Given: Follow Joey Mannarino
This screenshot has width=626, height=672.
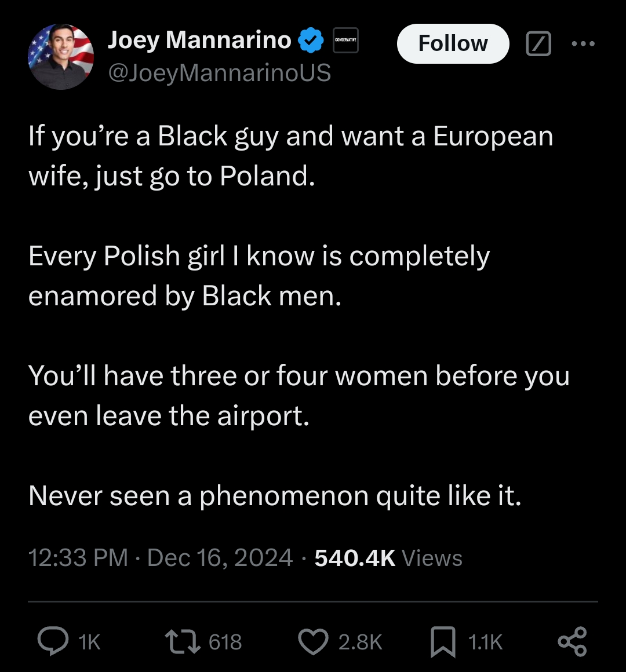Looking at the screenshot, I should 453,43.
